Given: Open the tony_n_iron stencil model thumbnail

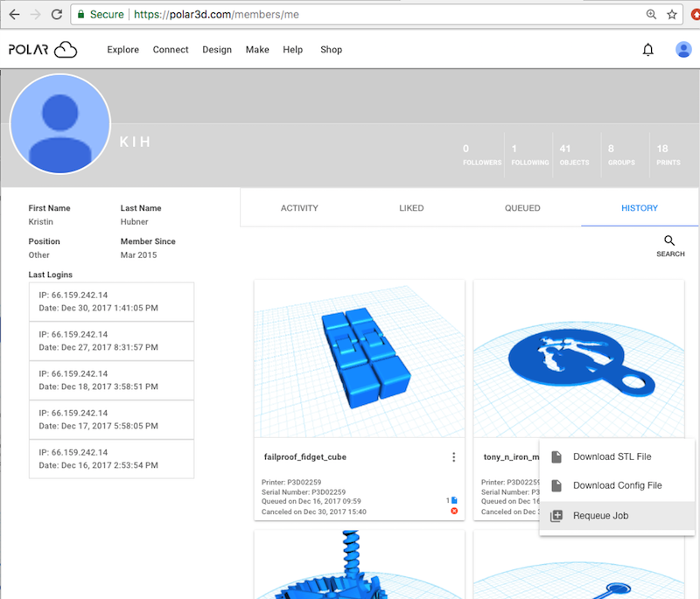Looking at the screenshot, I should click(578, 359).
